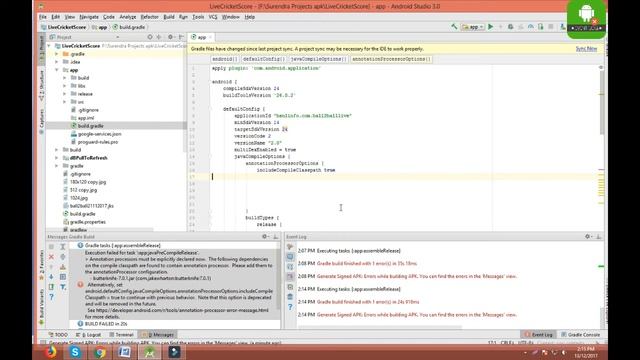Click the expand all icon in Messages toolbar

tap(63, 247)
